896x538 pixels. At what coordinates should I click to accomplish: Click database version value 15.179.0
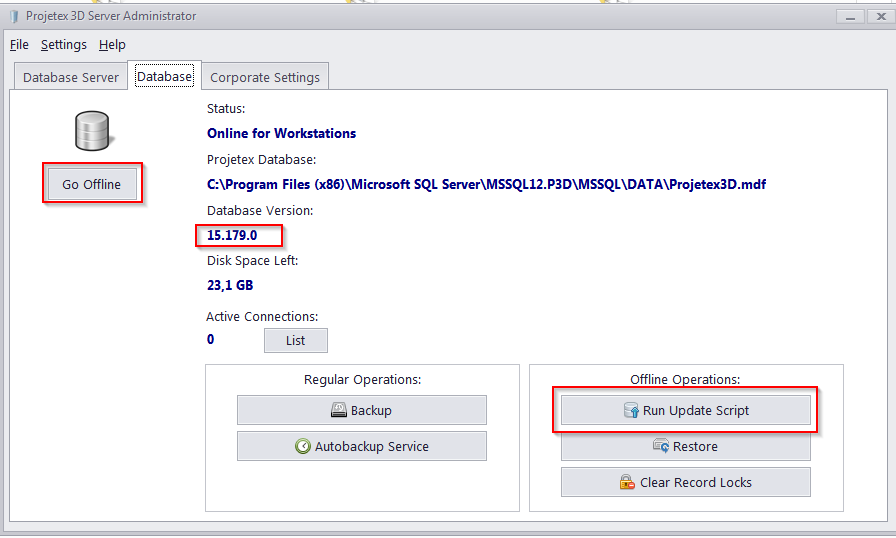[232, 235]
